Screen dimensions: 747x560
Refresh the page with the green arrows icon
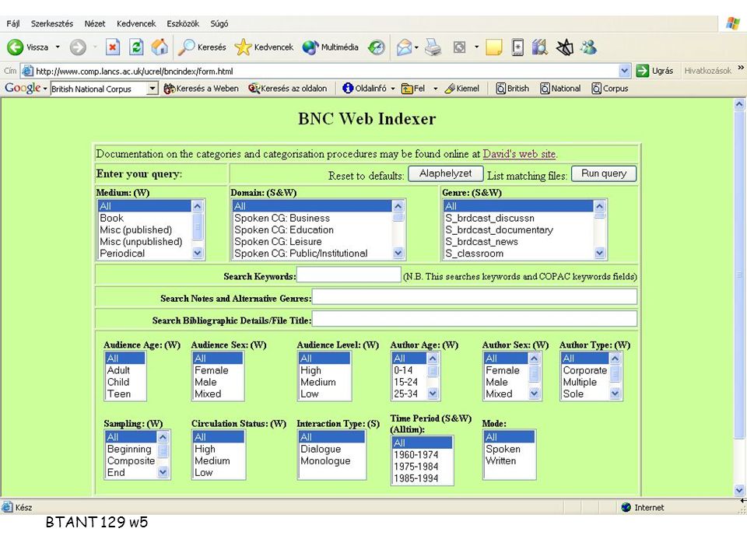coord(136,47)
